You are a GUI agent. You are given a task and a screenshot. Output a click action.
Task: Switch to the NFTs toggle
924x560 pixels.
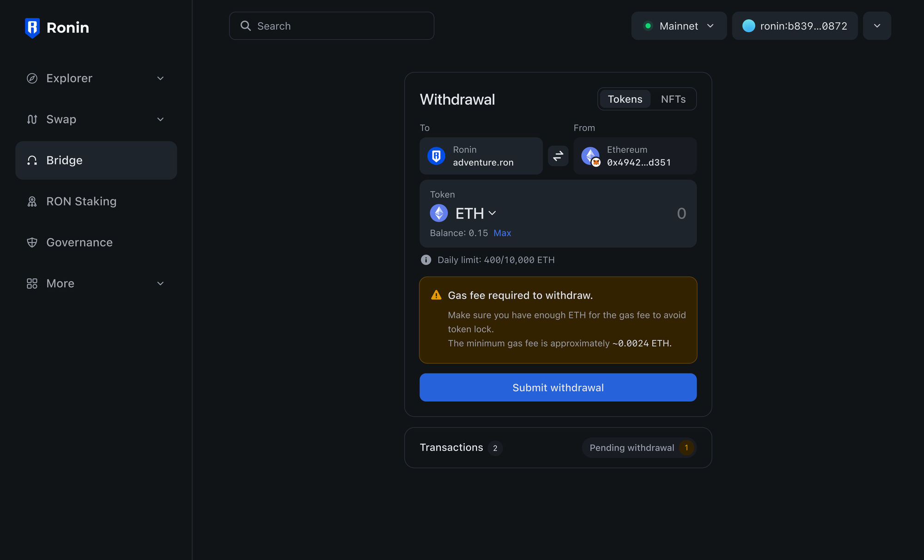click(673, 99)
